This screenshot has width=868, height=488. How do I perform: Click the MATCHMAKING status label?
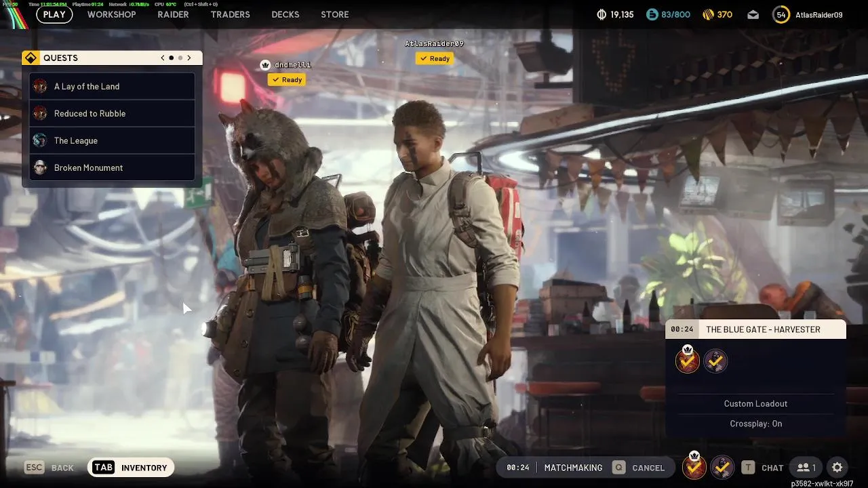[573, 468]
